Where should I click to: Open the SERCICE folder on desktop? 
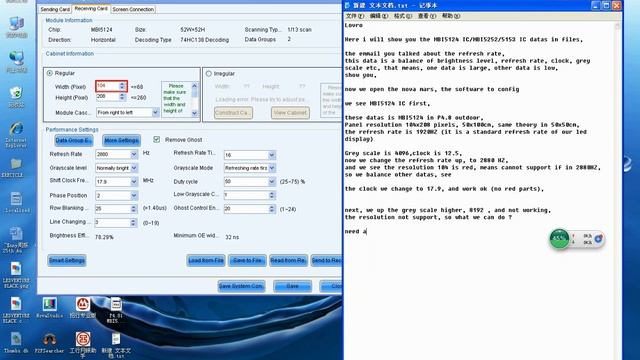pyautogui.click(x=16, y=167)
